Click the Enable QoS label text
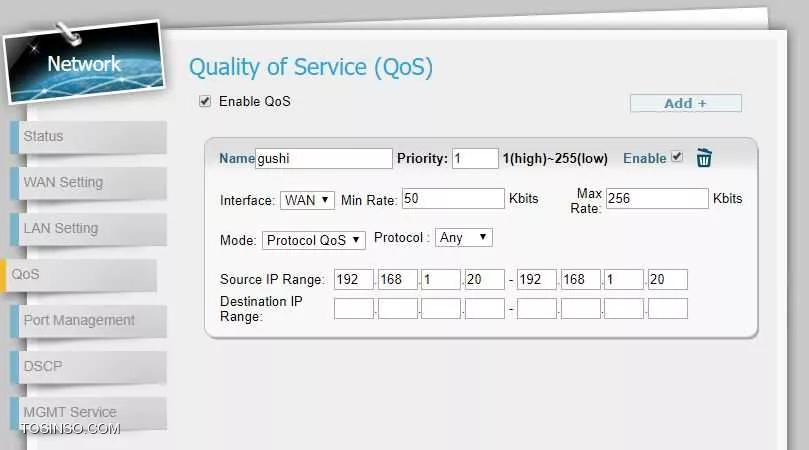Image resolution: width=809 pixels, height=450 pixels. 255,101
